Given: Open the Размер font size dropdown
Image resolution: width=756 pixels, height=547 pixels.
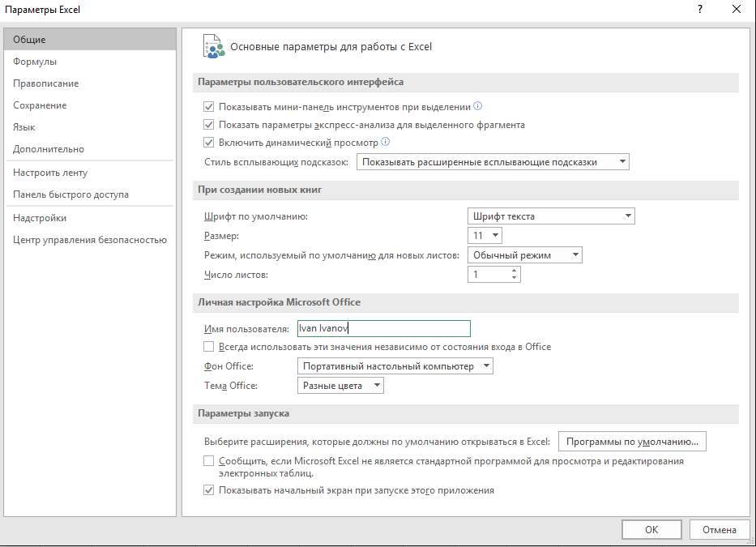Looking at the screenshot, I should click(x=485, y=235).
